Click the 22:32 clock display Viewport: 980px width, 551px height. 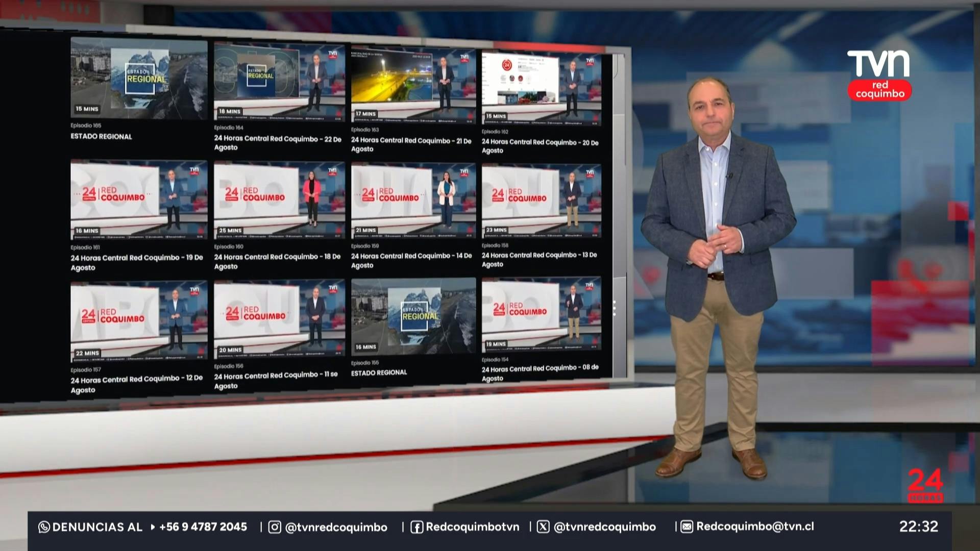[919, 527]
